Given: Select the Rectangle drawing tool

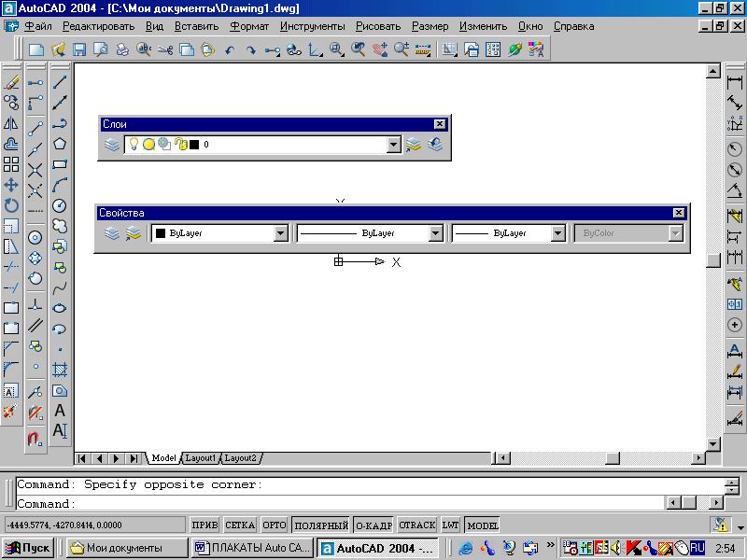Looking at the screenshot, I should 60,164.
